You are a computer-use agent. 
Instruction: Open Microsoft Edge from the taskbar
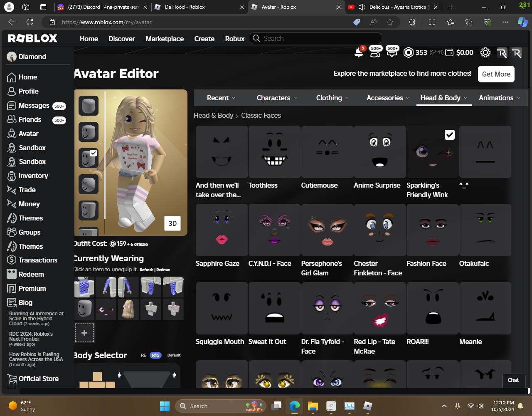coord(295,406)
